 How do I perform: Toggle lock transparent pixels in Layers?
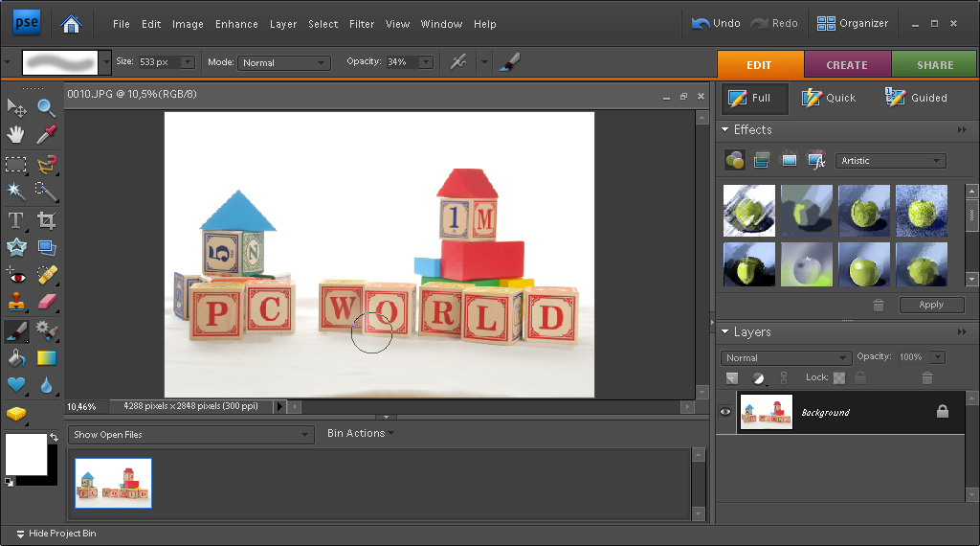(x=839, y=378)
